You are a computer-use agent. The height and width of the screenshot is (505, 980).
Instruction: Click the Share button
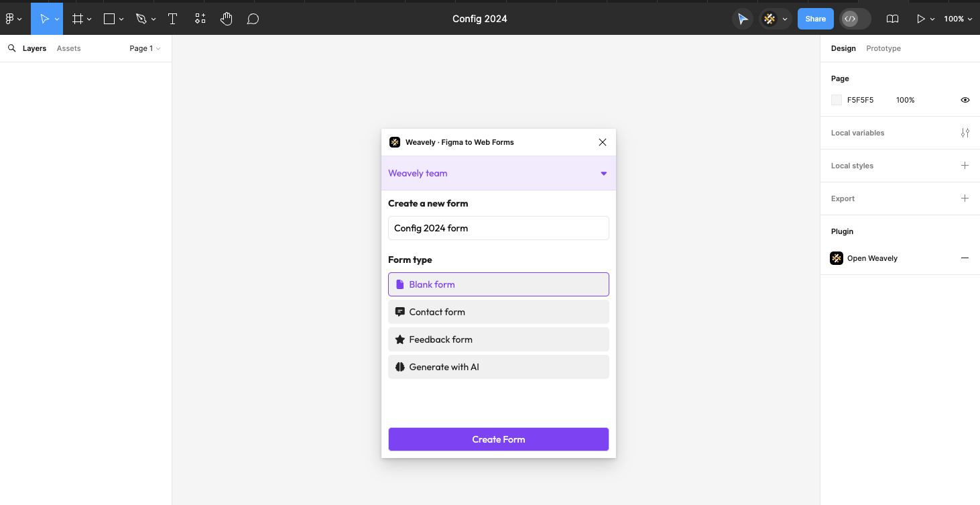tap(816, 19)
